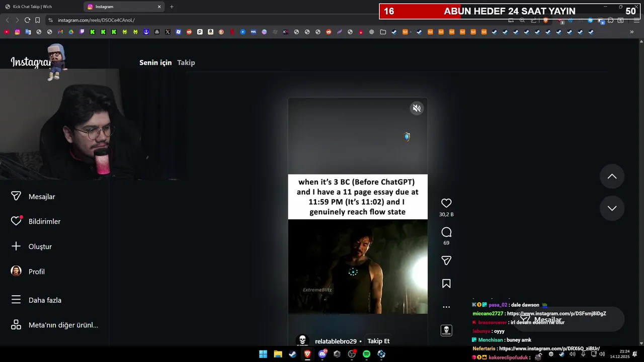Like the reel with the heart icon
This screenshot has height=362, width=644.
pyautogui.click(x=446, y=203)
